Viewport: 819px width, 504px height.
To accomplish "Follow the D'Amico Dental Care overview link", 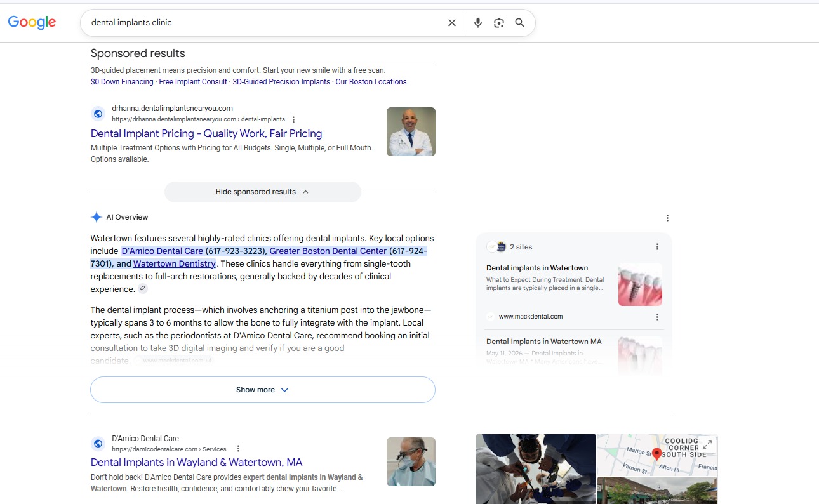I will point(163,251).
